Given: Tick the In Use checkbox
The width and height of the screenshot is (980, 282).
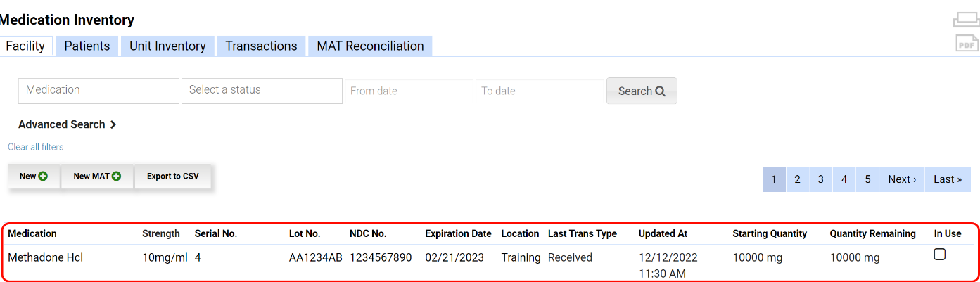Looking at the screenshot, I should 939,255.
